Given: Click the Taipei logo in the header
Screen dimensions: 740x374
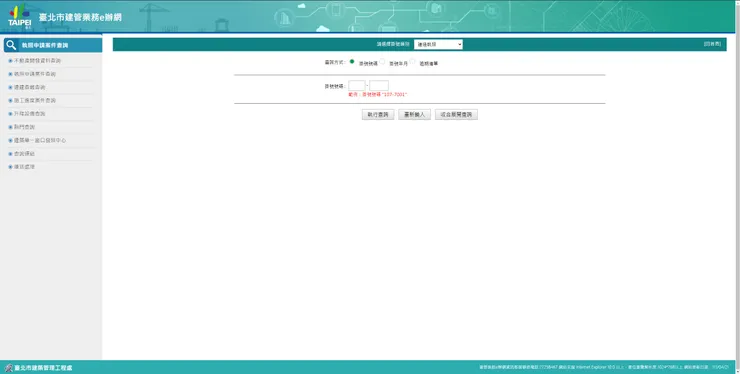Looking at the screenshot, I should coord(20,17).
